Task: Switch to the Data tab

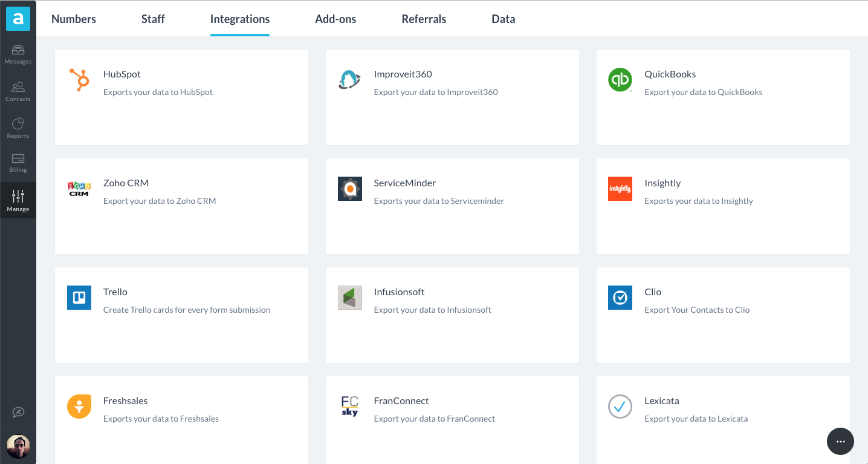Action: (x=504, y=19)
